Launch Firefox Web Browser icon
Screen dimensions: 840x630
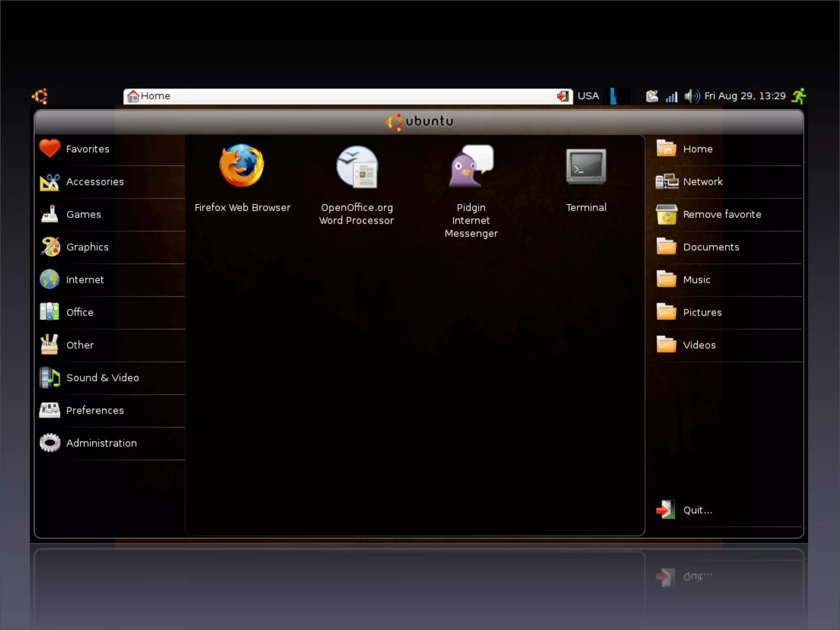click(x=242, y=166)
